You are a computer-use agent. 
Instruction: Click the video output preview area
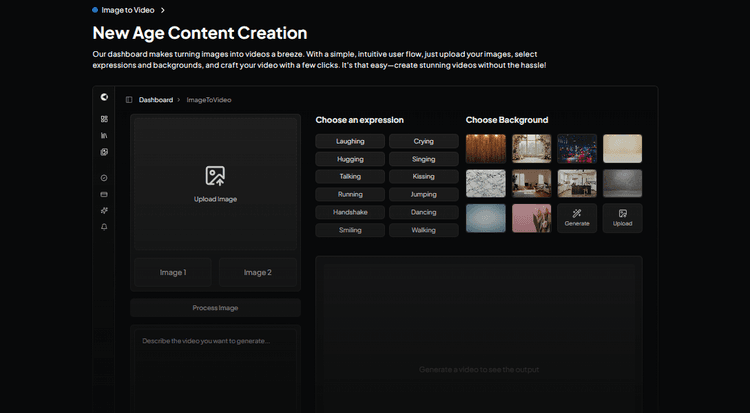[x=479, y=335]
